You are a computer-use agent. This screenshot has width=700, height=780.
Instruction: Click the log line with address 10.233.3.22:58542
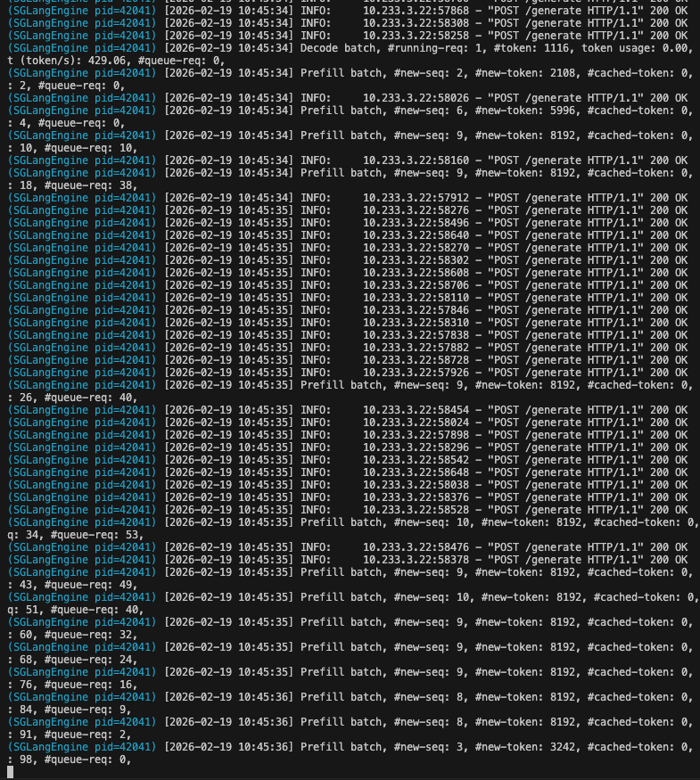[x=348, y=460]
